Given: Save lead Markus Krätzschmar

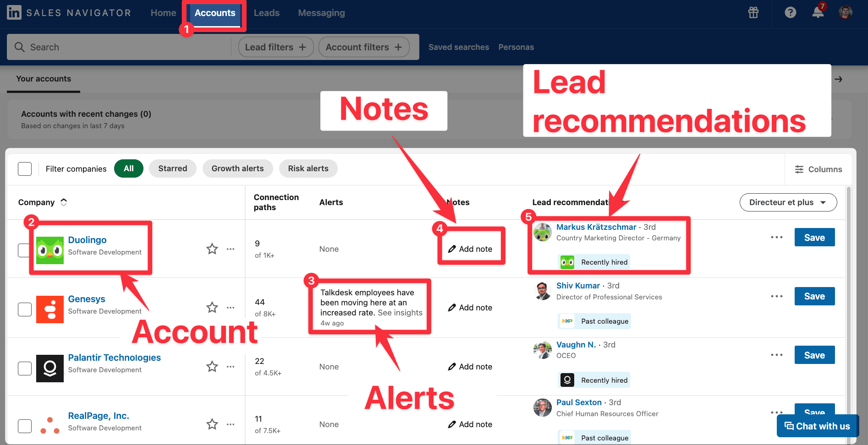Looking at the screenshot, I should [x=815, y=237].
